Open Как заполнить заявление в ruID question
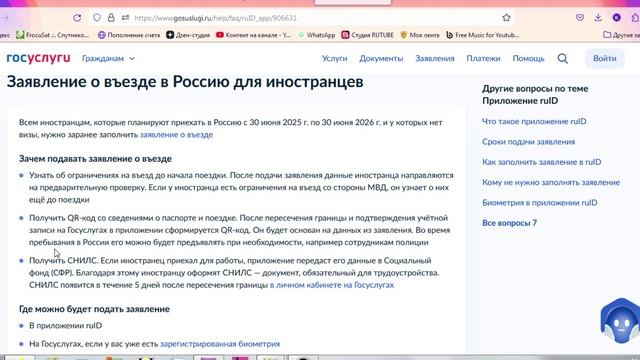640x360 pixels. coord(542,162)
